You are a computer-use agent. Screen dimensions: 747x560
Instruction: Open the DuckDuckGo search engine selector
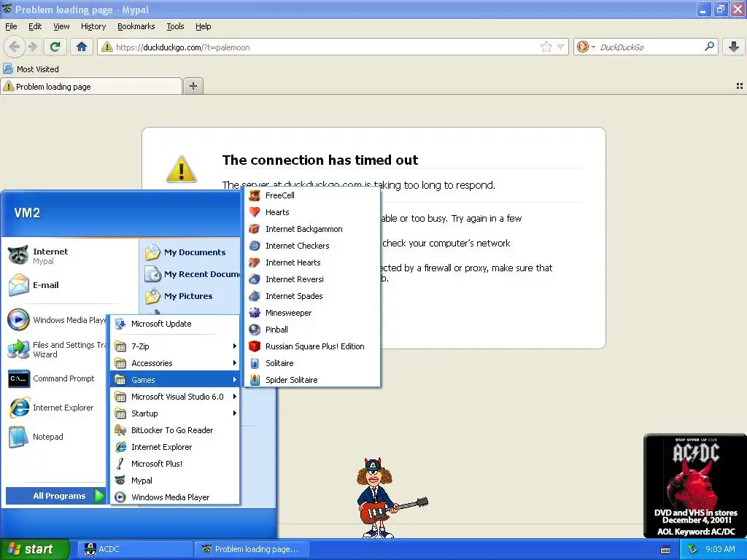[x=586, y=47]
